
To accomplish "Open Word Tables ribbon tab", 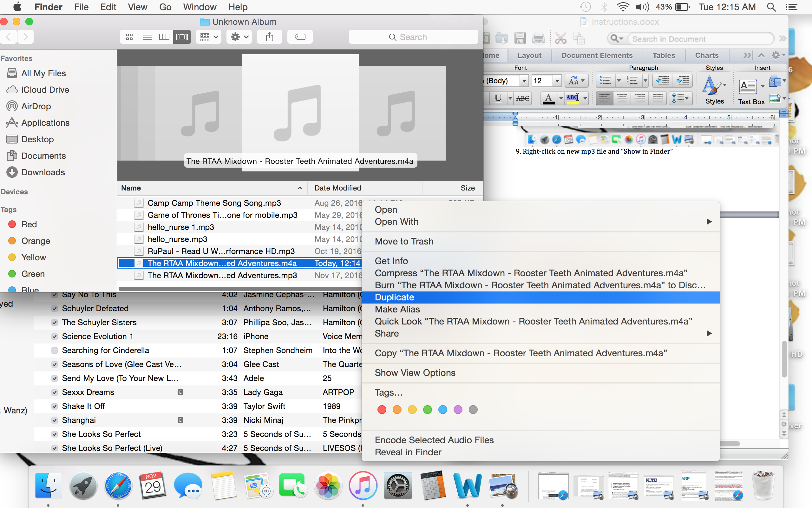I will click(663, 56).
